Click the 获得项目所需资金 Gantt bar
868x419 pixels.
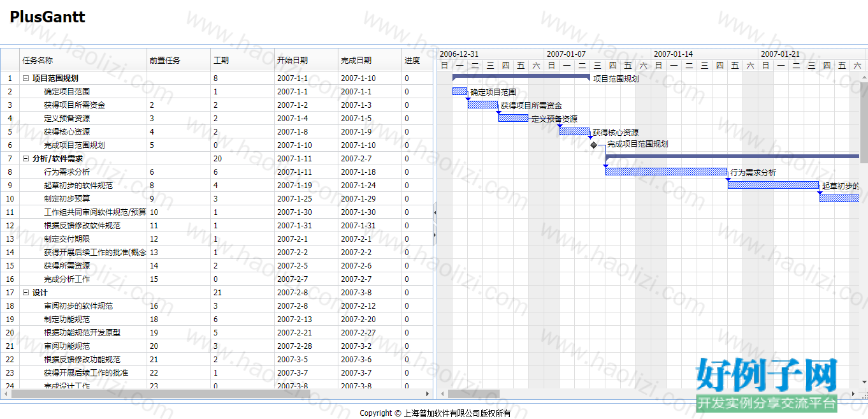click(x=483, y=105)
